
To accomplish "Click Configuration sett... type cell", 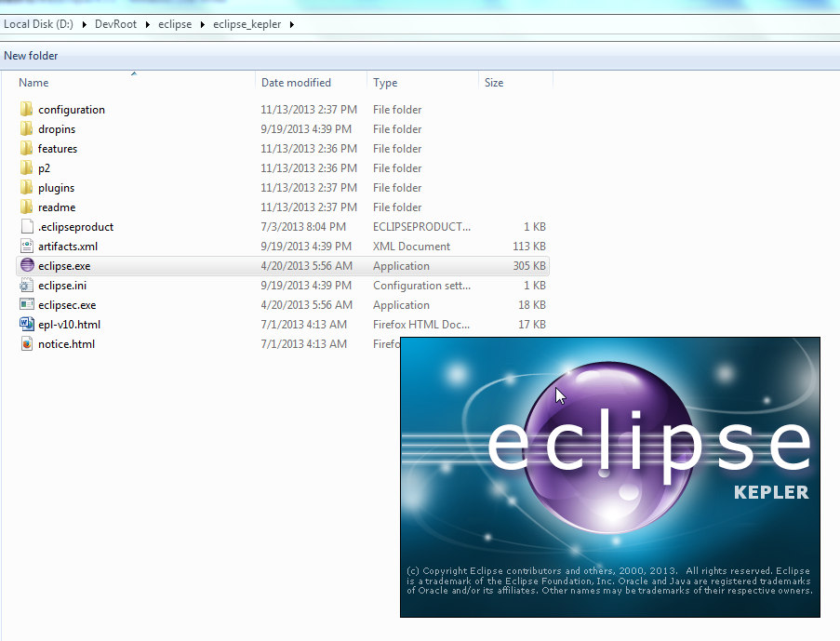I will [422, 285].
